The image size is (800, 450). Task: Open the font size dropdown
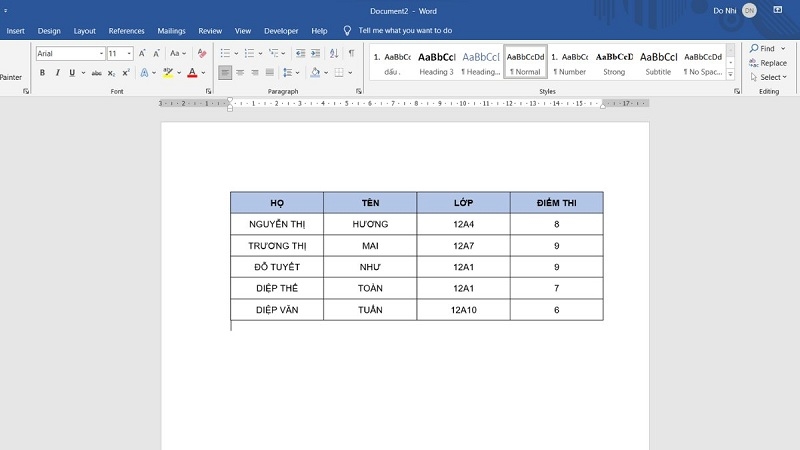[x=129, y=53]
